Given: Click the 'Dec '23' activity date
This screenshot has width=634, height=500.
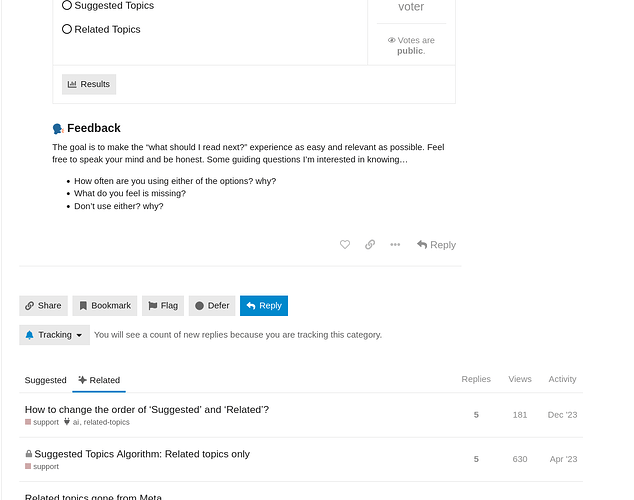Looking at the screenshot, I should tap(562, 415).
